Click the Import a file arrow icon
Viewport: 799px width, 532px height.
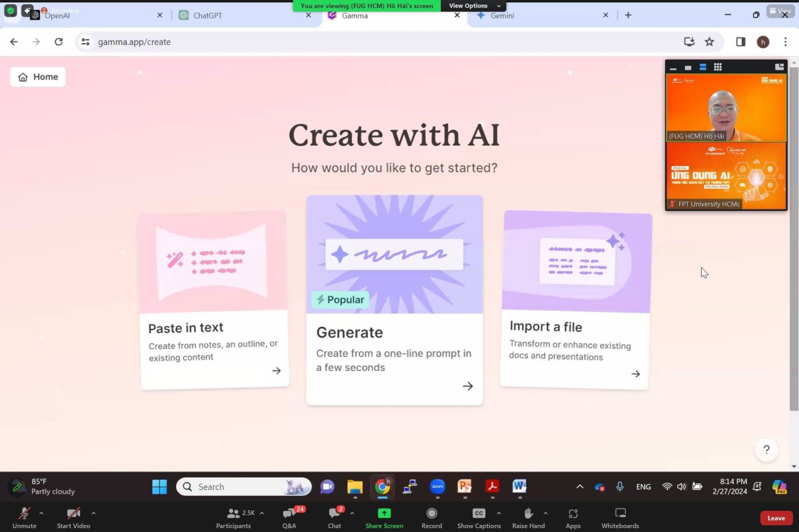[635, 374]
